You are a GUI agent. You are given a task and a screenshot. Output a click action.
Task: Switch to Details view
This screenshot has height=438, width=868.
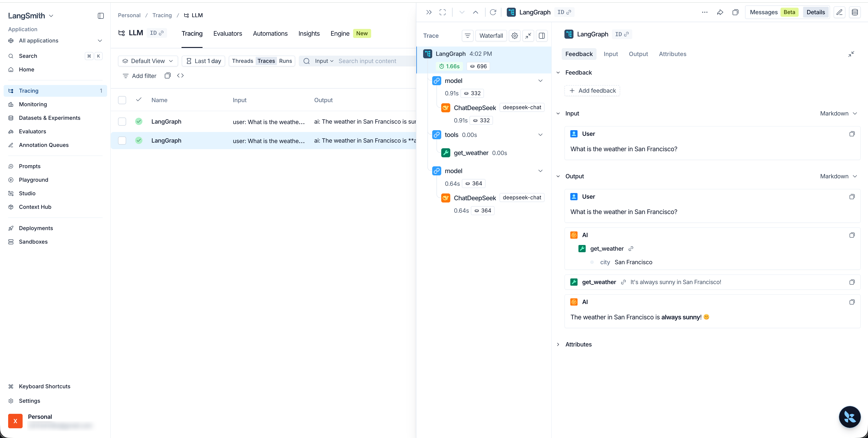[815, 12]
